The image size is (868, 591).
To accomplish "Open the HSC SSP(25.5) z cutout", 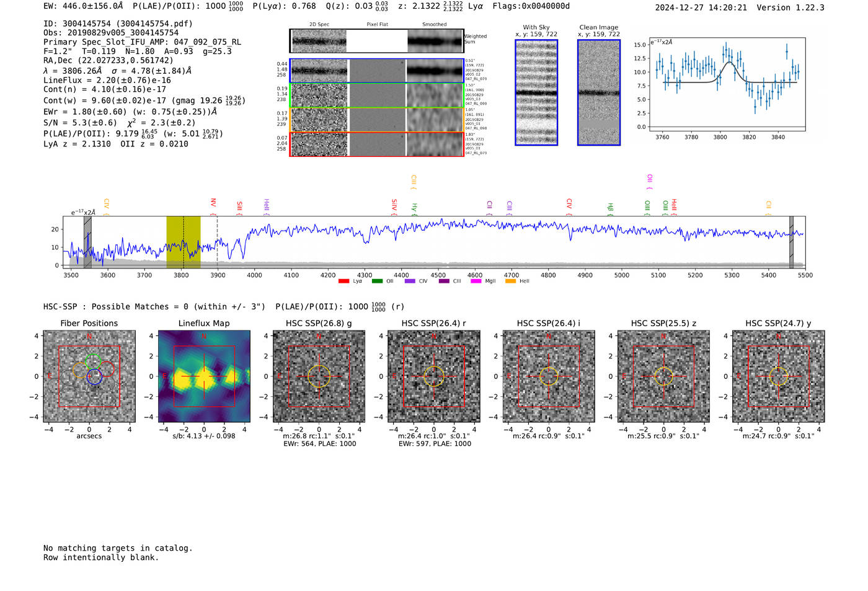I will point(663,376).
